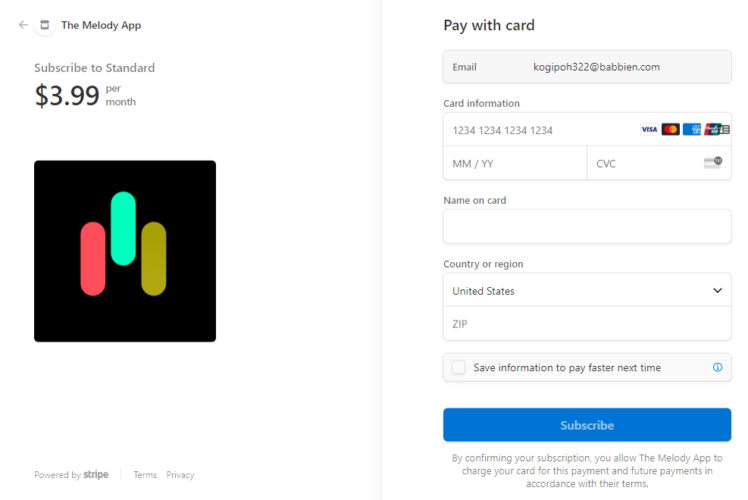The width and height of the screenshot is (748, 500).
Task: Click the Subscribe button
Action: pyautogui.click(x=587, y=425)
